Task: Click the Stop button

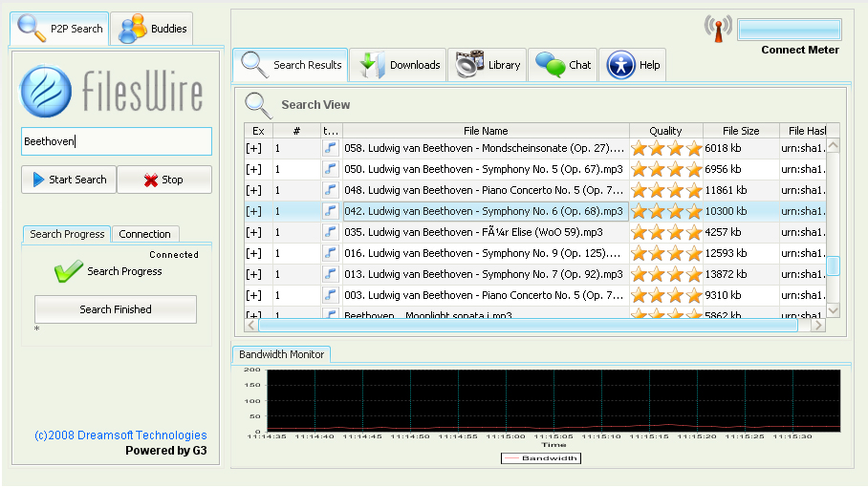Action: (164, 180)
